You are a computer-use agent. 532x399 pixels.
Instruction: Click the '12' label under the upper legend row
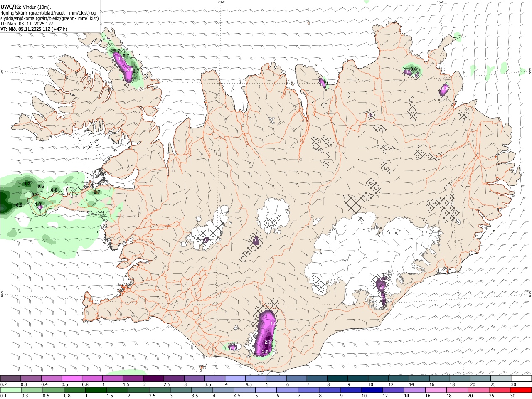(391, 384)
